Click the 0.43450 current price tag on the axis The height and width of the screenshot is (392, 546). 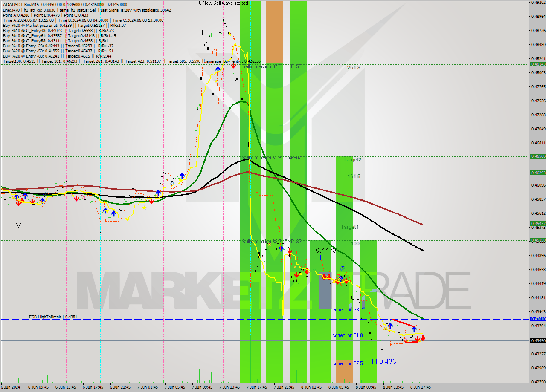(537, 340)
